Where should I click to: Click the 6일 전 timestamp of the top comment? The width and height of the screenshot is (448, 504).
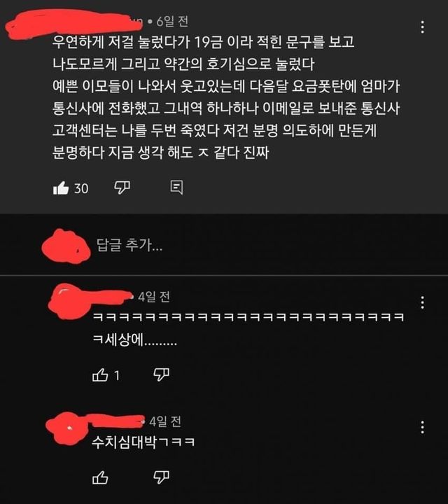[172, 22]
